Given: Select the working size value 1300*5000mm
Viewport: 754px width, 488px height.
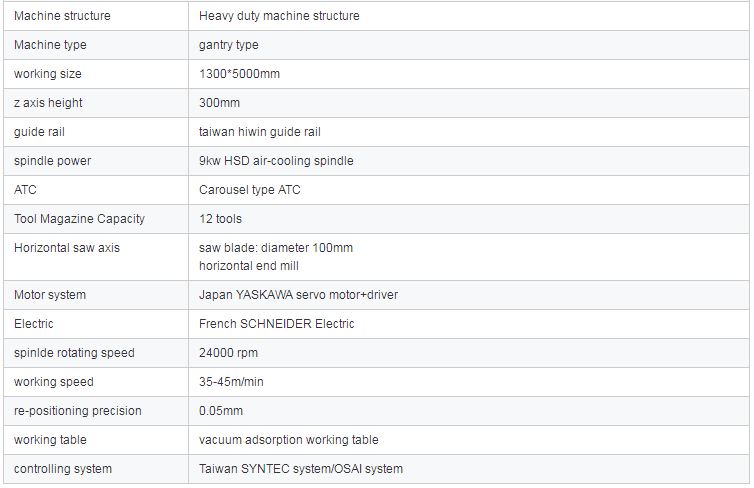Looking at the screenshot, I should pyautogui.click(x=239, y=74).
